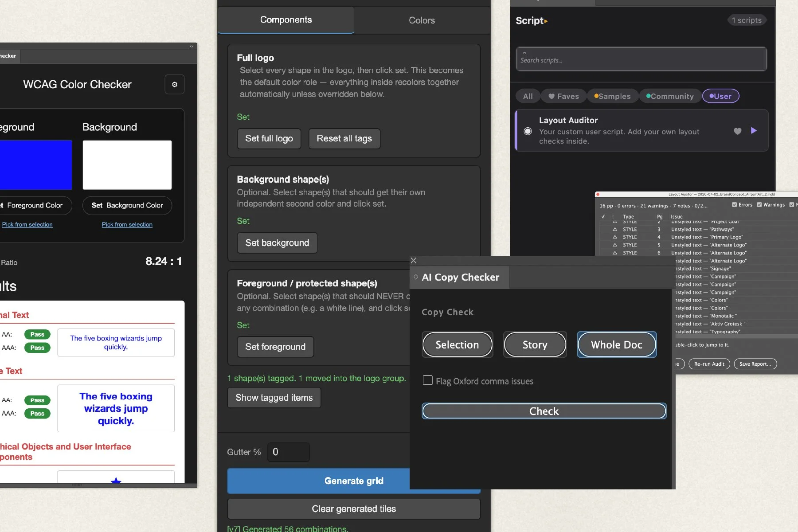Click warning icon on page 5 STYLE row
Screen dimensions: 798x532
615,245
